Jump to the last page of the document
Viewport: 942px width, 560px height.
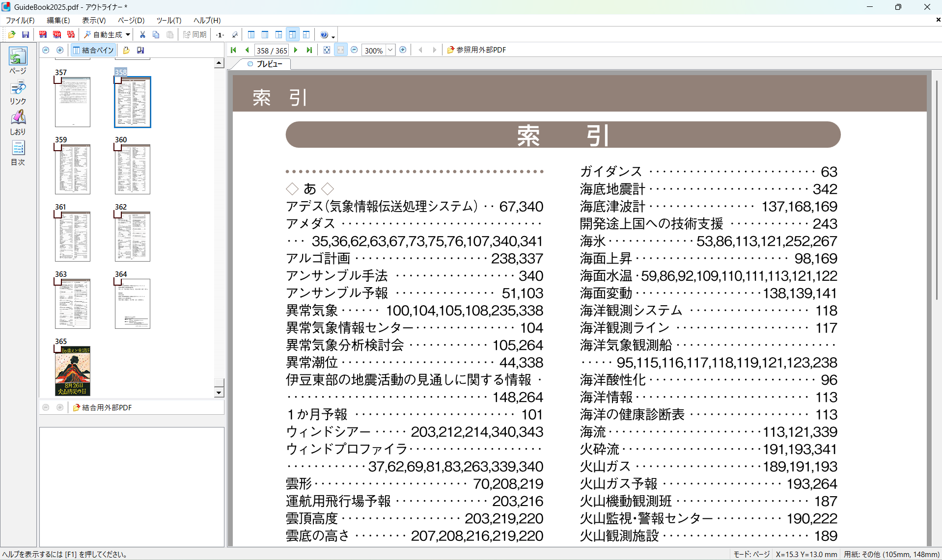[x=309, y=50]
